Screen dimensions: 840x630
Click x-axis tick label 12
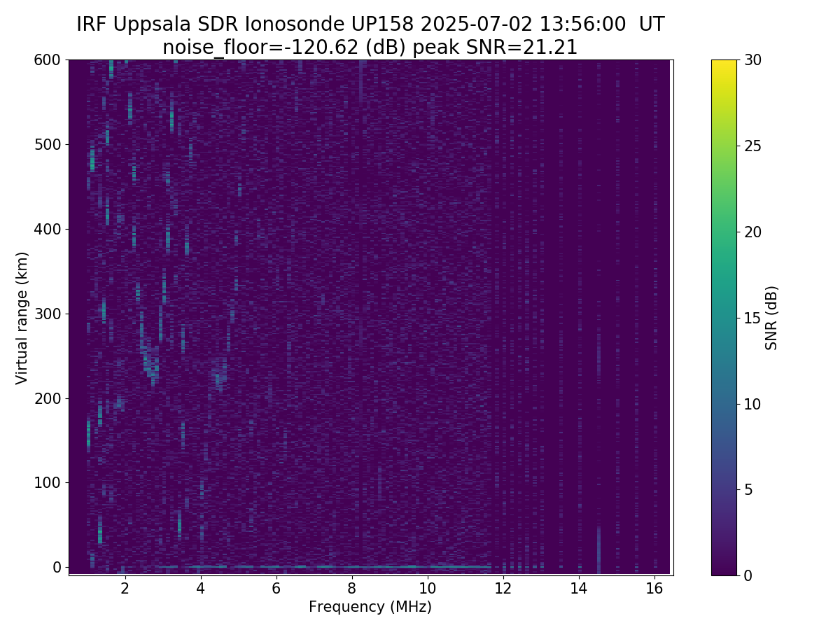503,588
